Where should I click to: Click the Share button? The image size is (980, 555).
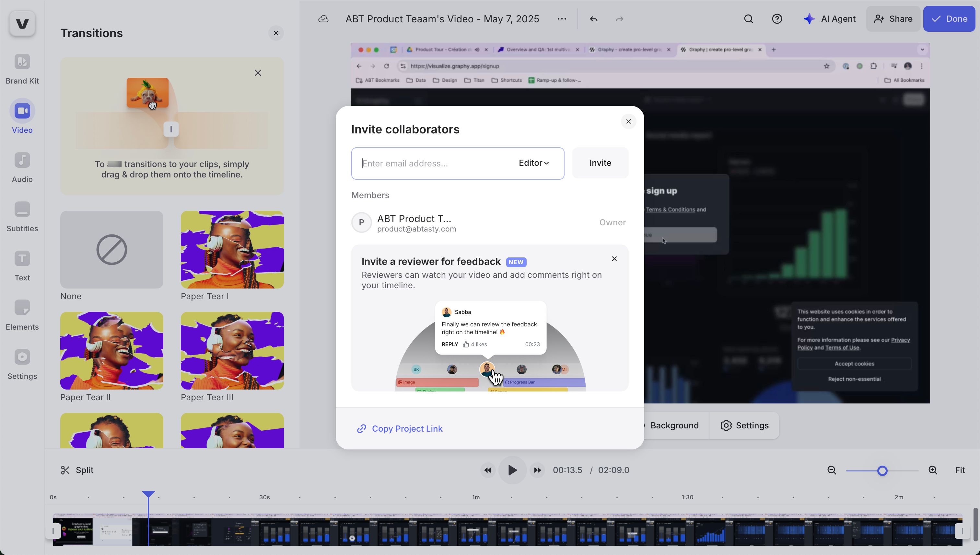(x=893, y=19)
